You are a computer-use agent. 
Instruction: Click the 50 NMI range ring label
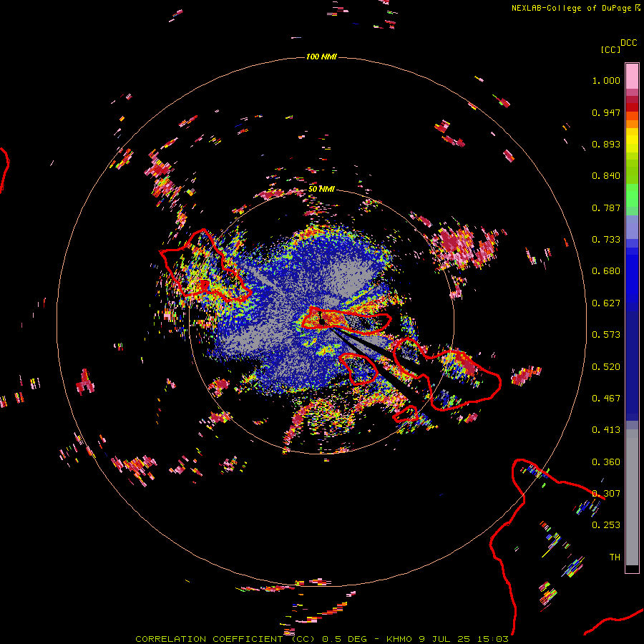[x=321, y=189]
